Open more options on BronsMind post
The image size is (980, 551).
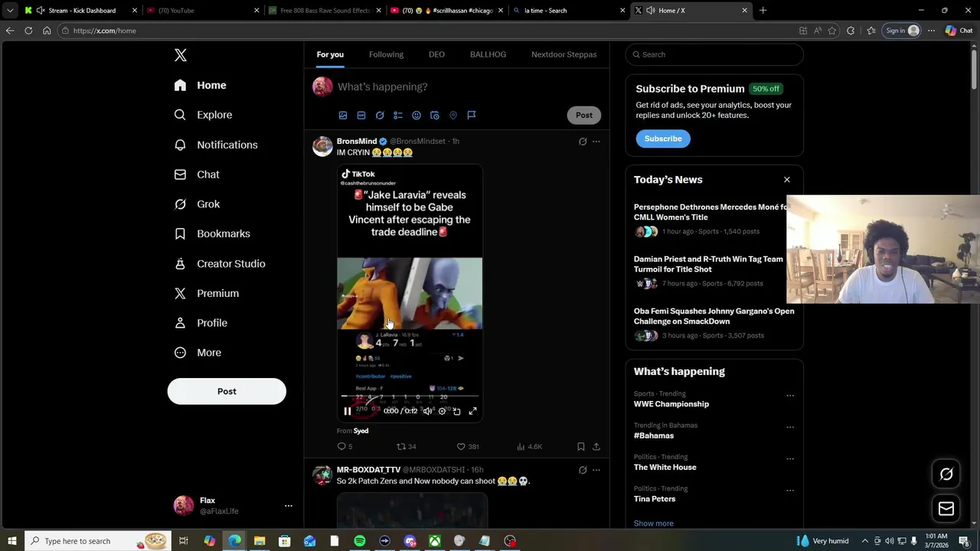pos(596,142)
